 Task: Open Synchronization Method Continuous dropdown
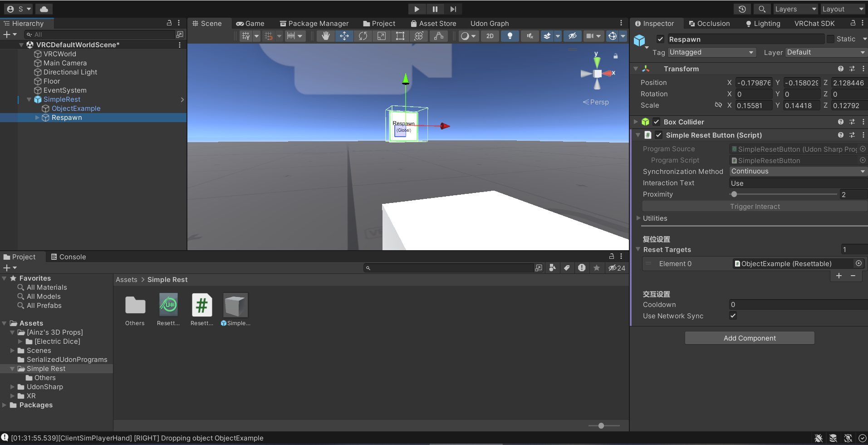click(798, 171)
